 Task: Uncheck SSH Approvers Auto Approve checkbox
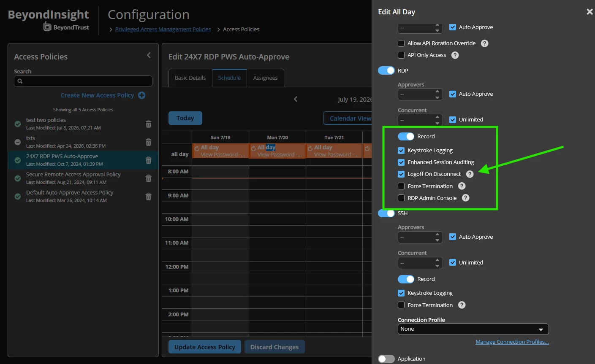453,237
